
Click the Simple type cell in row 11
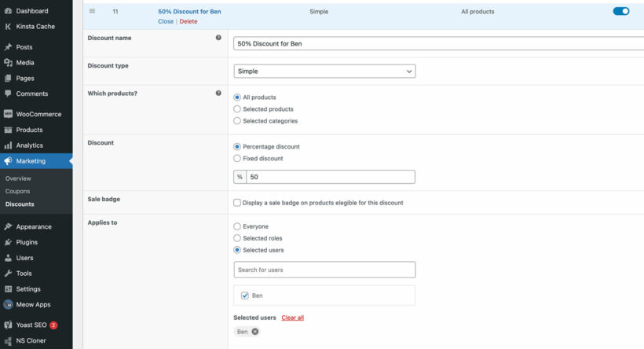[x=319, y=12]
